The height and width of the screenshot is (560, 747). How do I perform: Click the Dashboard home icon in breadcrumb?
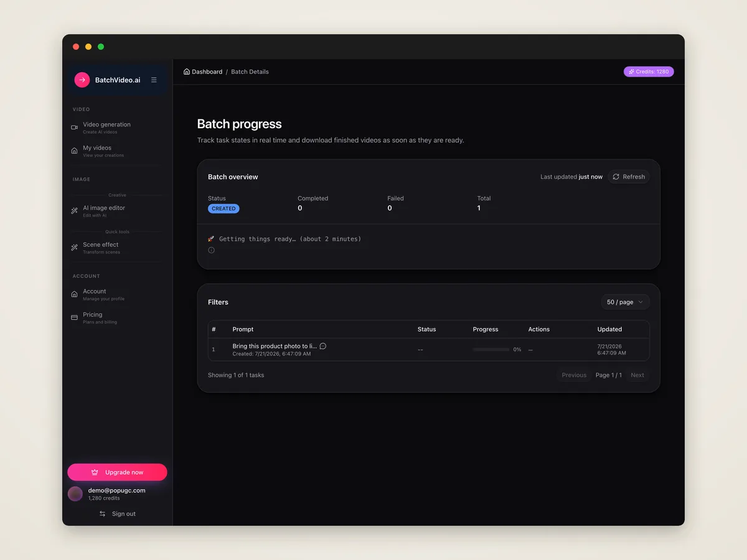pyautogui.click(x=187, y=72)
